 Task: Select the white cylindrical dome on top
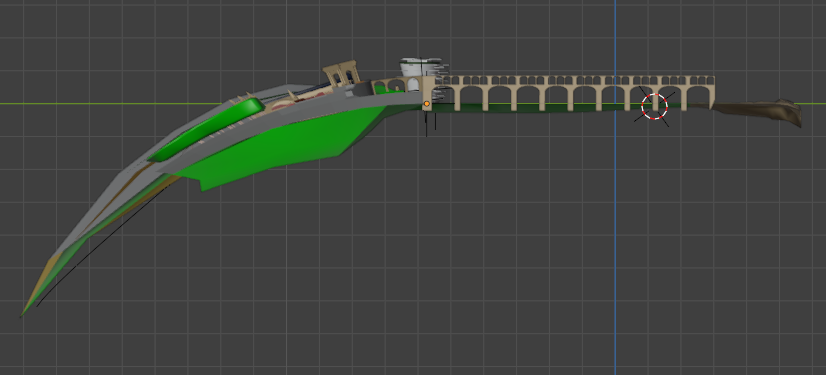[x=420, y=67]
